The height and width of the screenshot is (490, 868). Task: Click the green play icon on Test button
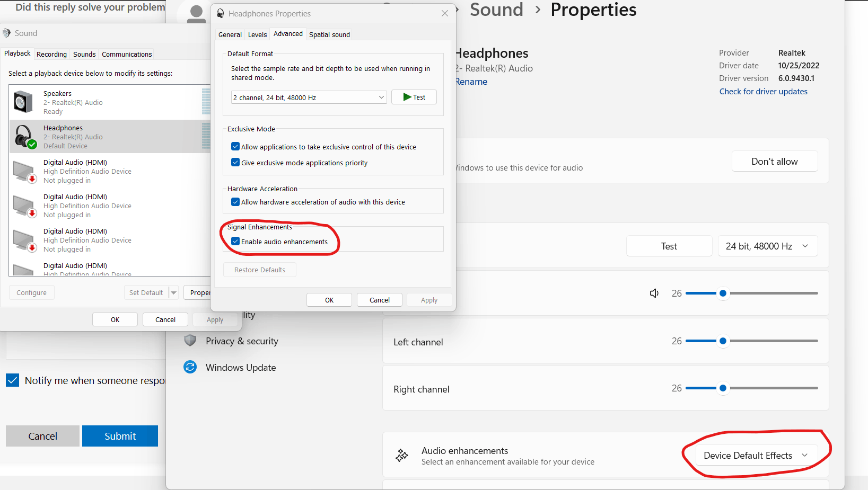[x=407, y=97]
